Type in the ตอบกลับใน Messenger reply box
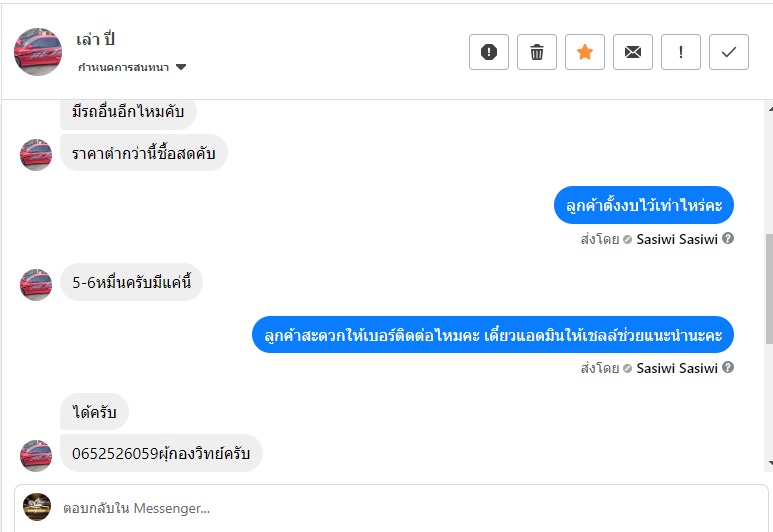Screen dimensions: 773x532 click(400, 508)
